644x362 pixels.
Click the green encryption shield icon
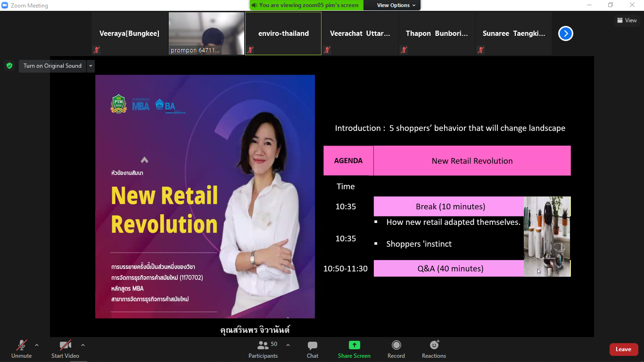tap(9, 66)
